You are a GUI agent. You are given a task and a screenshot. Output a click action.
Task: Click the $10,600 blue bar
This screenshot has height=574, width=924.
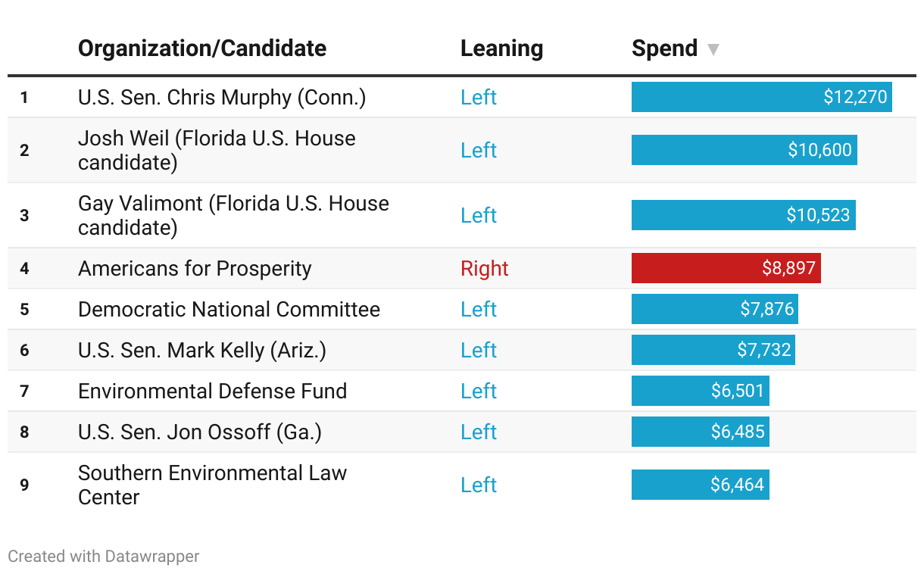pyautogui.click(x=744, y=150)
